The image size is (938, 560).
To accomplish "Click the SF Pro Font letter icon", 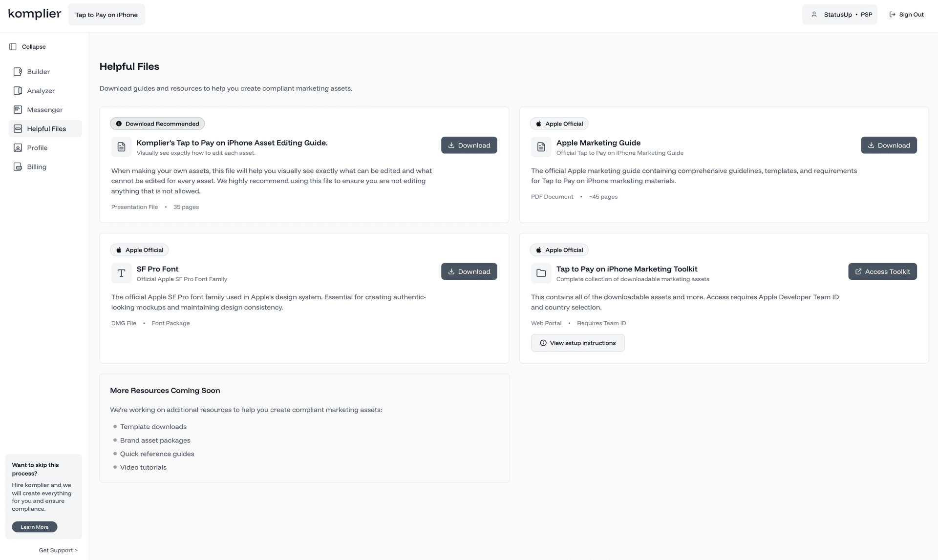I will [121, 273].
